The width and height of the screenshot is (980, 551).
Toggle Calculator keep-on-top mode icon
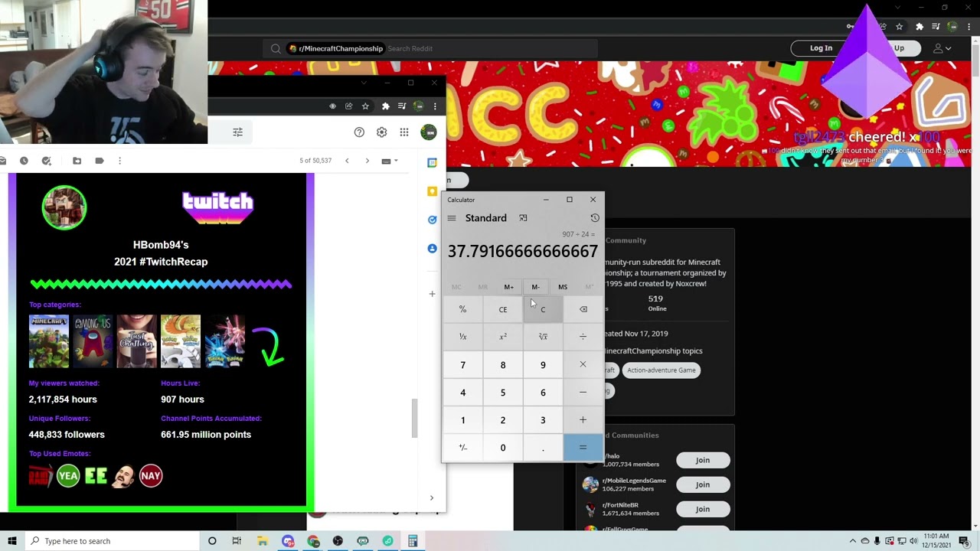(x=523, y=218)
